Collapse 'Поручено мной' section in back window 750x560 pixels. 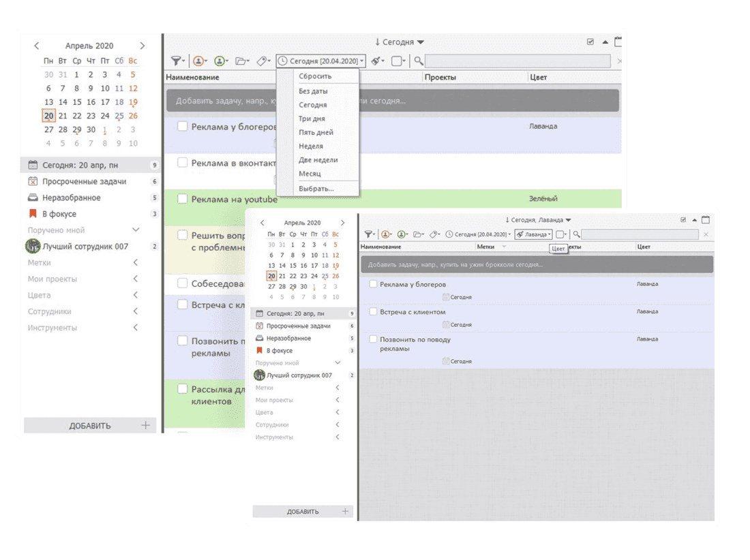(x=136, y=230)
